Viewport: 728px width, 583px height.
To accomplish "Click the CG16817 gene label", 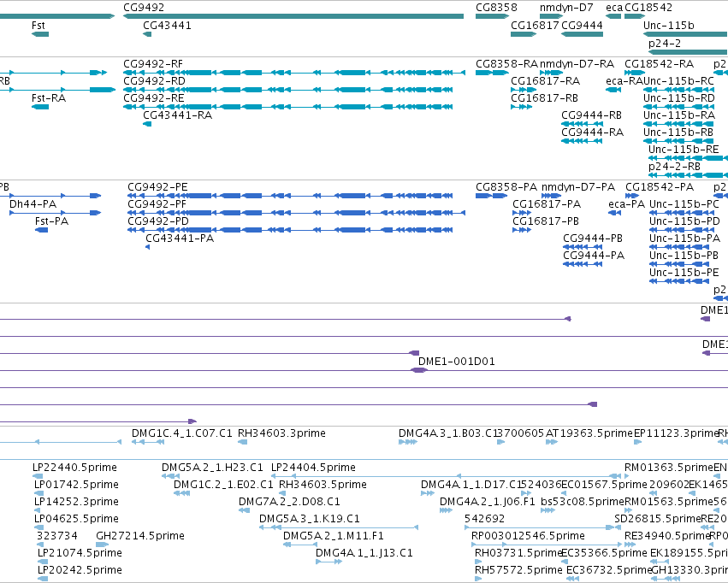I will pyautogui.click(x=535, y=26).
